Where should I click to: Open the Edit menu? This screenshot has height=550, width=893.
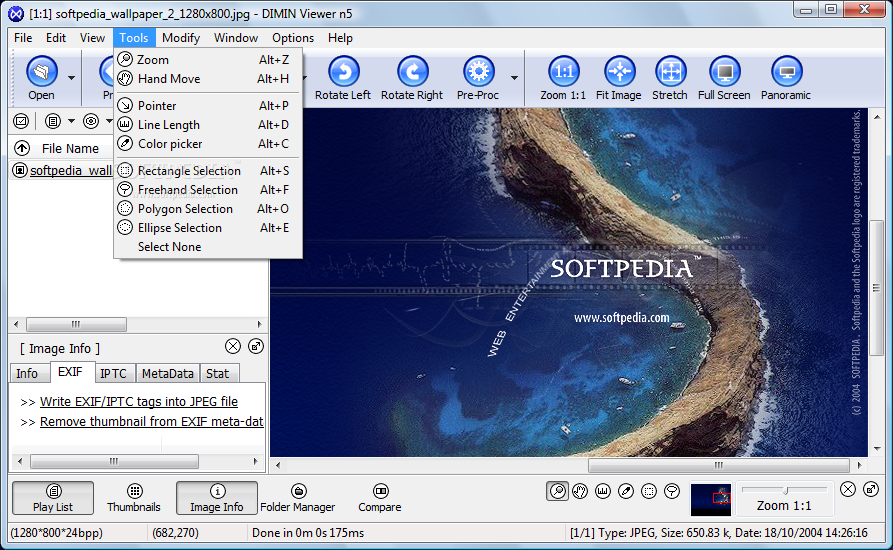pos(56,38)
